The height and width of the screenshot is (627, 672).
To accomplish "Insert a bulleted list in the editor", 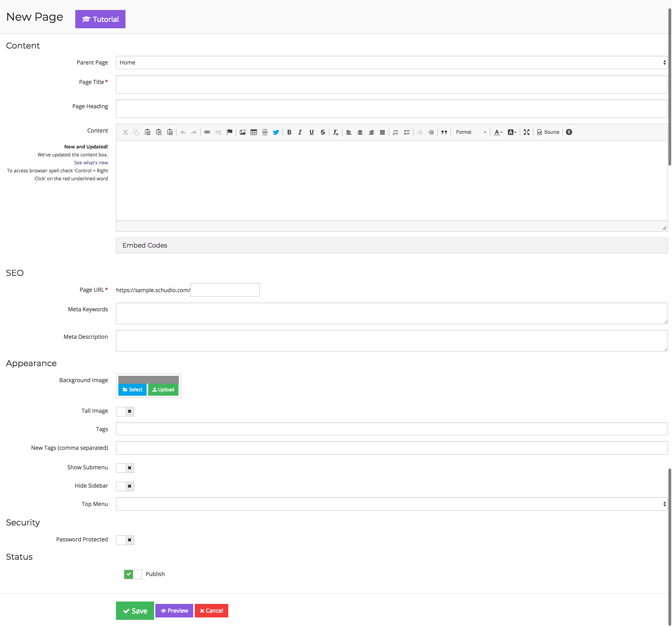I will pyautogui.click(x=407, y=132).
